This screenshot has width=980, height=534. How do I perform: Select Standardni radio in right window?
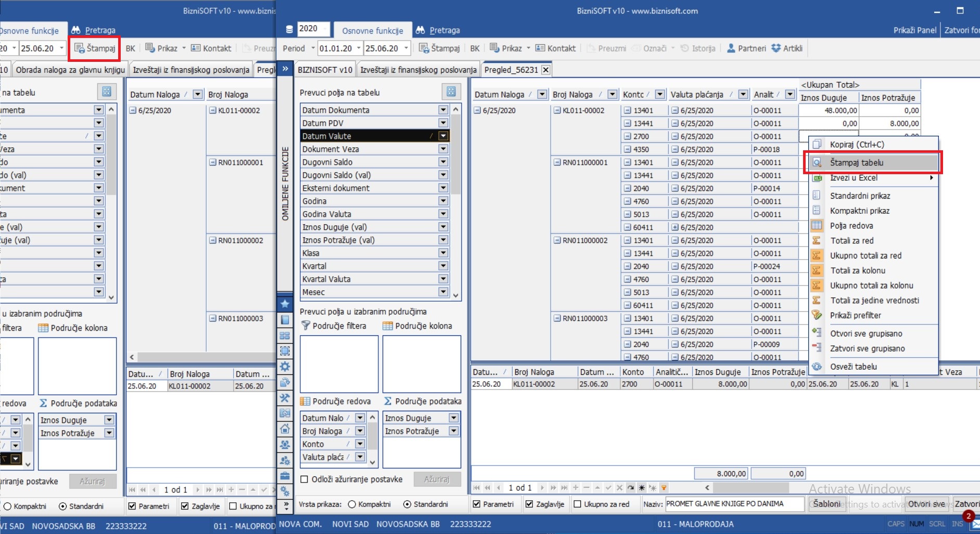pyautogui.click(x=407, y=504)
